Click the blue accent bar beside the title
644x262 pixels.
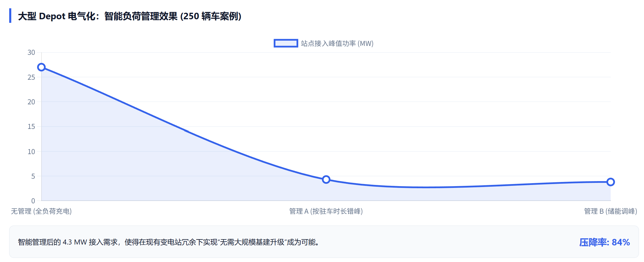[10, 16]
